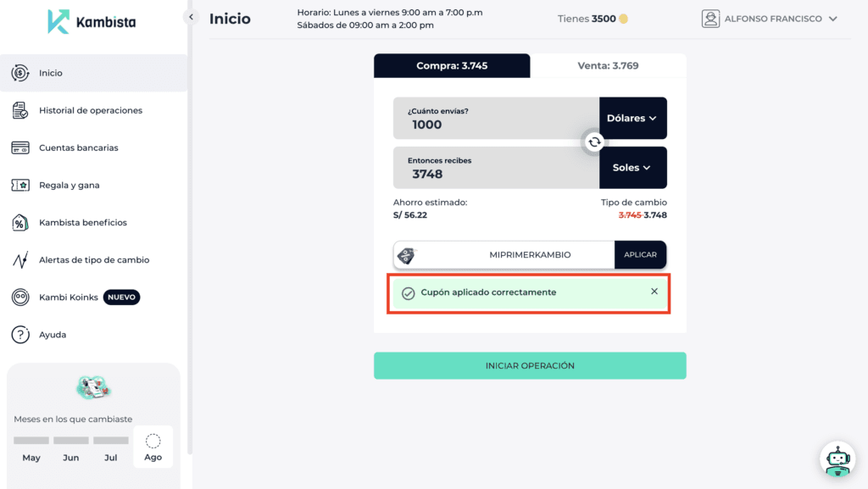Click the Cuentas bancarias card icon
Image resolution: width=868 pixels, height=489 pixels.
(x=20, y=147)
